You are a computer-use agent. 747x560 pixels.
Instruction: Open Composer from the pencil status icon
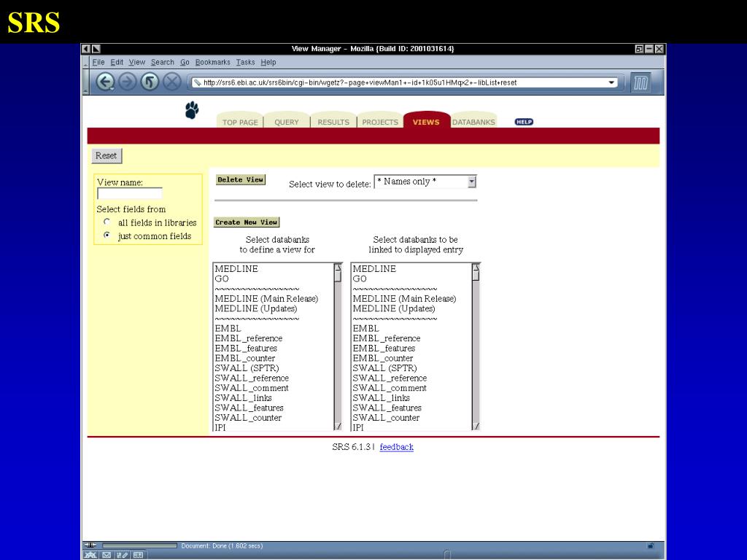click(x=122, y=555)
